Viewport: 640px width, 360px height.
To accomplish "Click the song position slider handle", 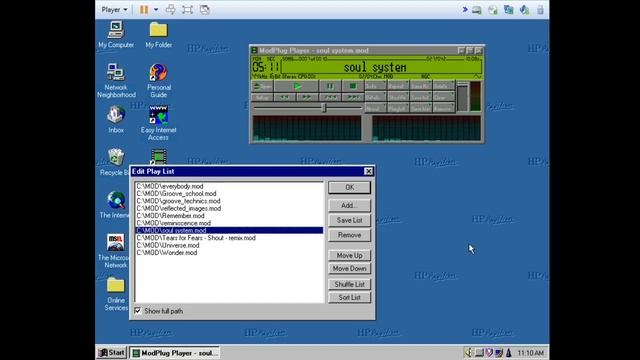I will pos(324,108).
